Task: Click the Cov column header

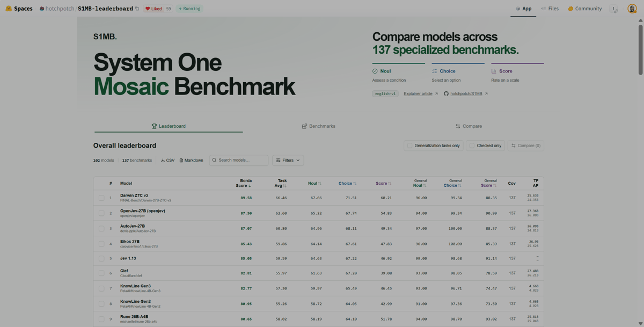Action: point(512,184)
